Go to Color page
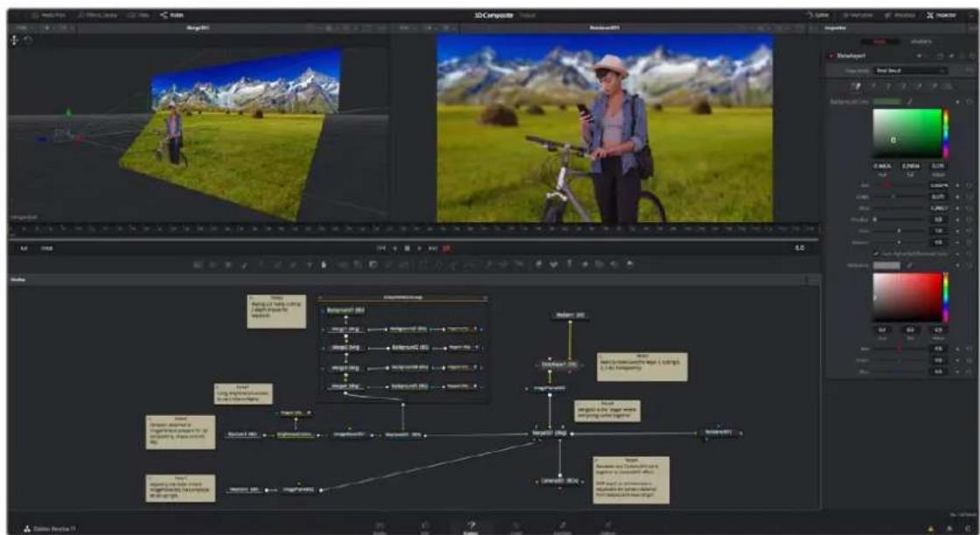The height and width of the screenshot is (535, 980). click(517, 527)
